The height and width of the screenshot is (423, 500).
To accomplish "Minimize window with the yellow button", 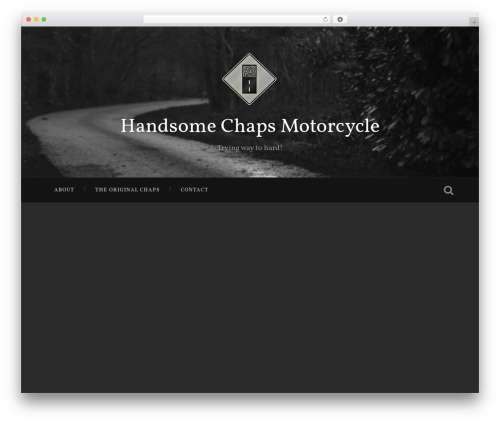I will (36, 19).
